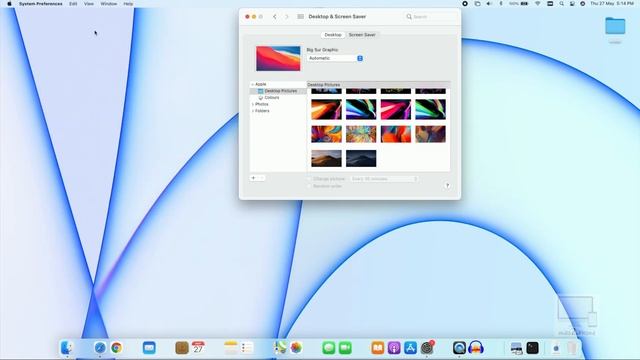
Task: Open the Reminders app in the Dock
Action: pos(247,348)
